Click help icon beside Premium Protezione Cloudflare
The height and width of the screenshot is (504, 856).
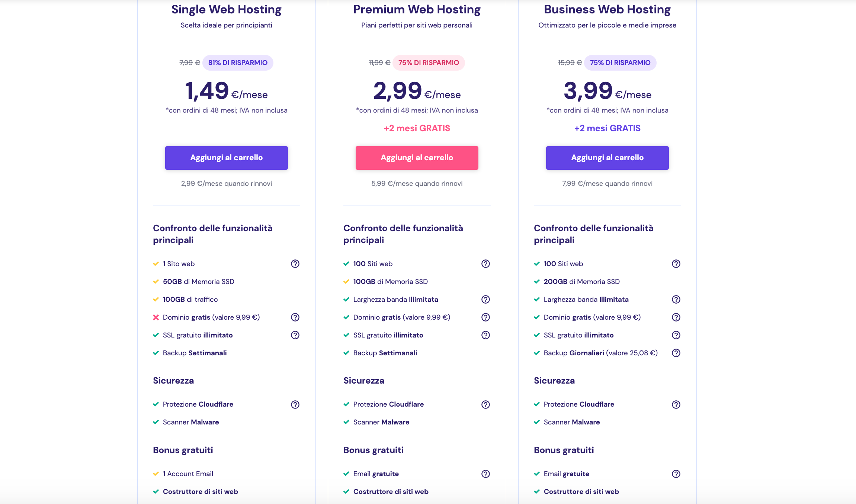[485, 404]
